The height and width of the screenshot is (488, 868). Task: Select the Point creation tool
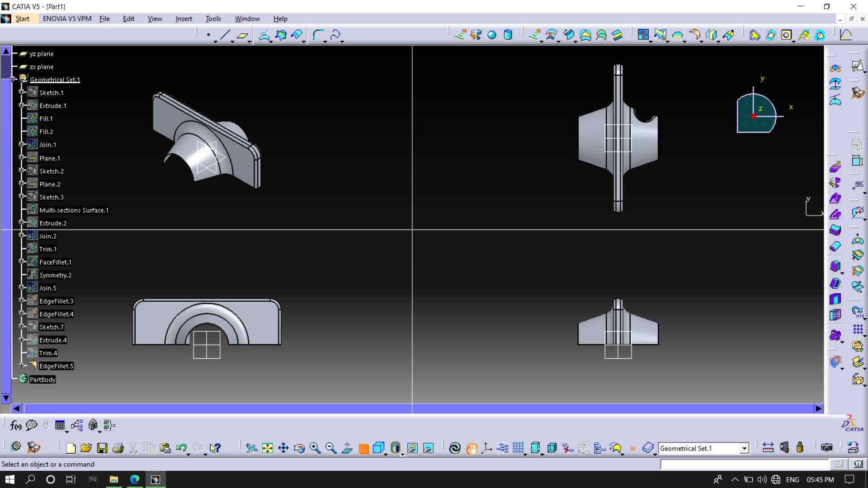(x=208, y=35)
